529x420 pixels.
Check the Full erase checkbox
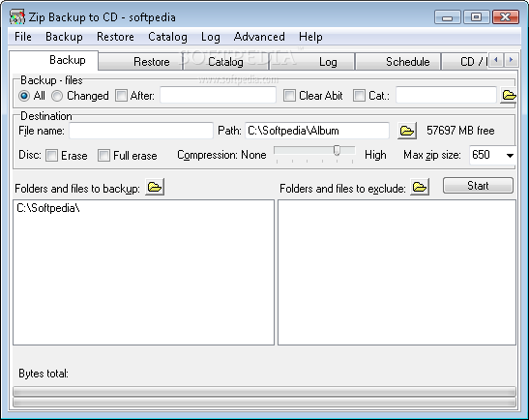(103, 155)
